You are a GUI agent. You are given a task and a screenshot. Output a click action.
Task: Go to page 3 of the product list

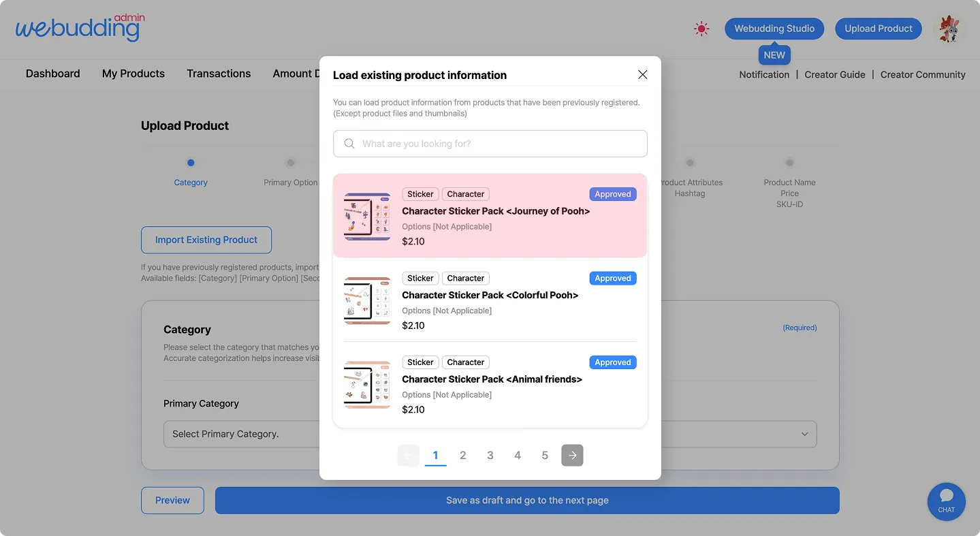point(490,456)
